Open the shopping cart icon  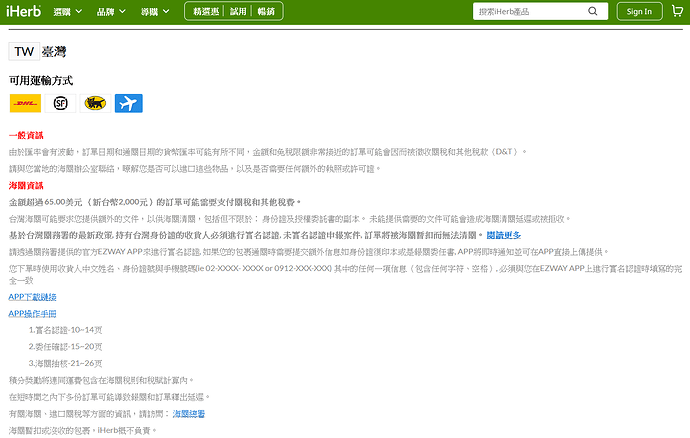pos(677,11)
